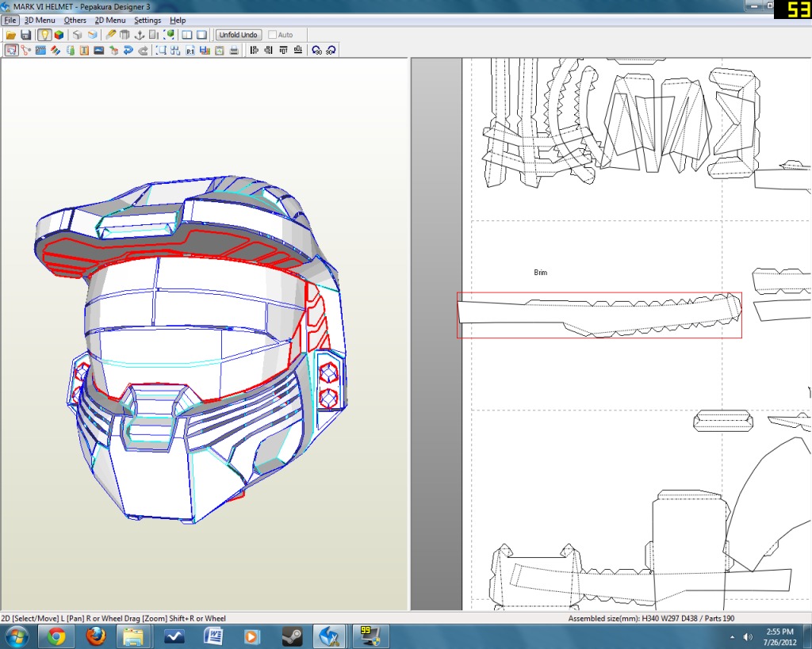Screen dimensions: 812x649
Task: Select the red-outlined brim part in 2D pattern
Action: 599,315
